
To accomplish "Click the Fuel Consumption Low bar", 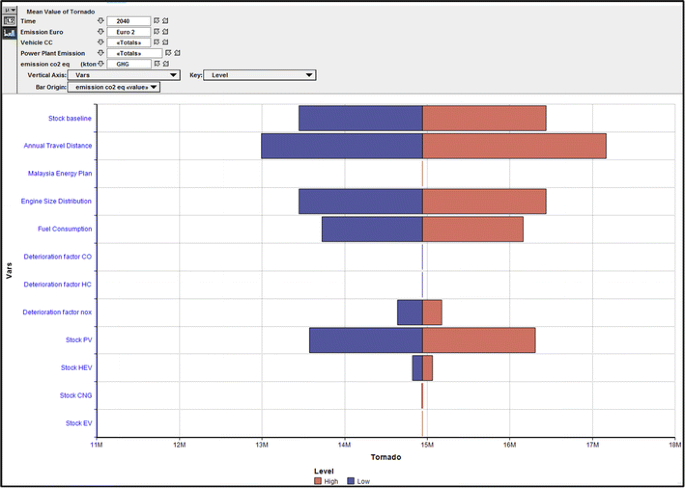I will click(x=372, y=229).
